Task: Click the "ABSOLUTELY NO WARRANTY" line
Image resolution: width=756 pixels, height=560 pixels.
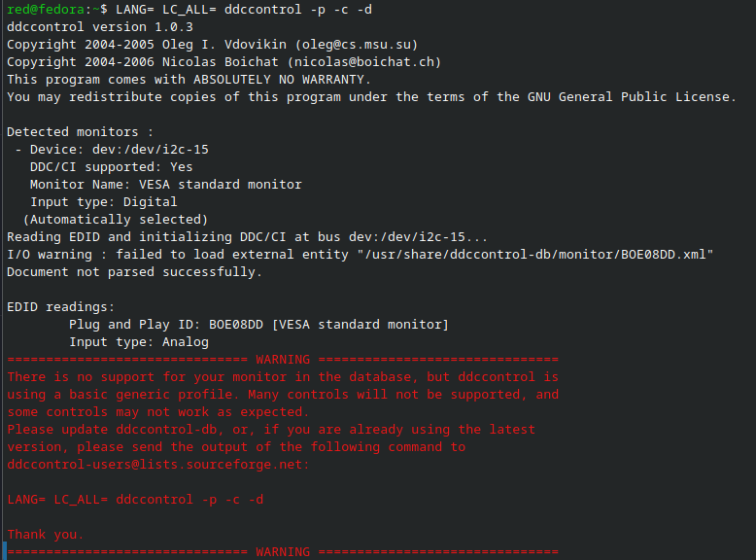Action: point(189,79)
